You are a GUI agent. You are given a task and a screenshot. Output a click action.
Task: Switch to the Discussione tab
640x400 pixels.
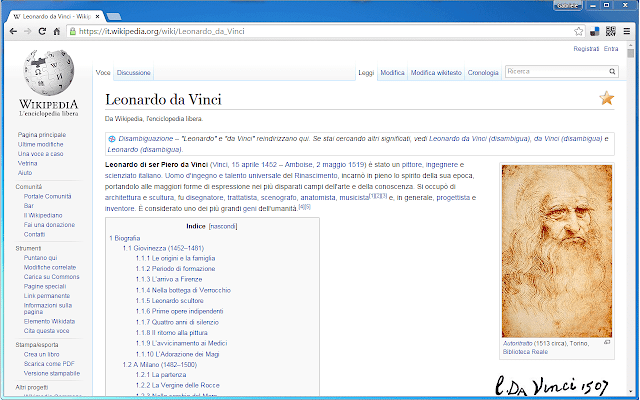pos(133,73)
